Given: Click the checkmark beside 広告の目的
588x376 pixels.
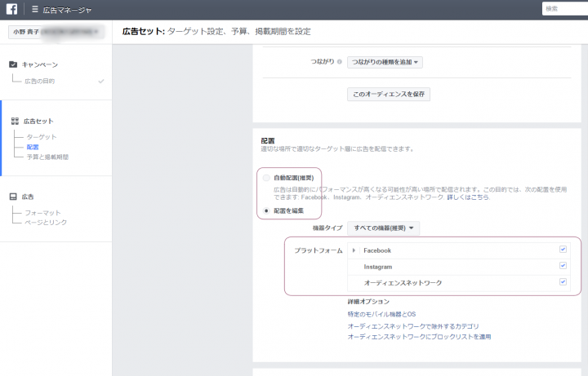Looking at the screenshot, I should pyautogui.click(x=101, y=82).
